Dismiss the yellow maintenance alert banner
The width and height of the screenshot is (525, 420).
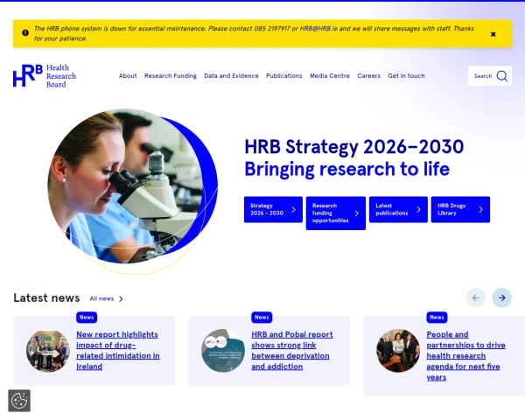click(493, 34)
